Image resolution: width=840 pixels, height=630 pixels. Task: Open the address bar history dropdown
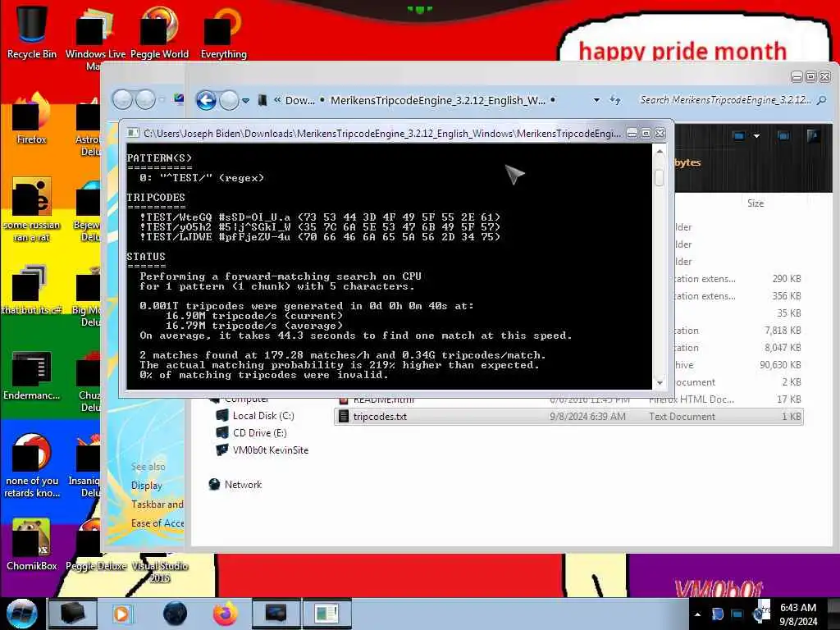click(596, 100)
